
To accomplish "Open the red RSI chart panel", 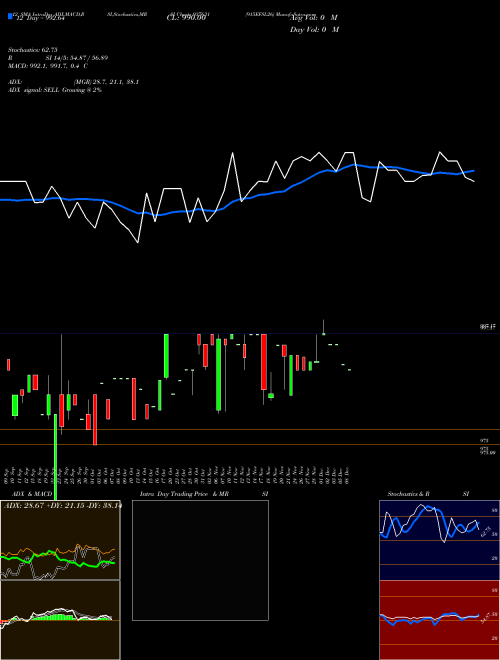I will 439,620.
